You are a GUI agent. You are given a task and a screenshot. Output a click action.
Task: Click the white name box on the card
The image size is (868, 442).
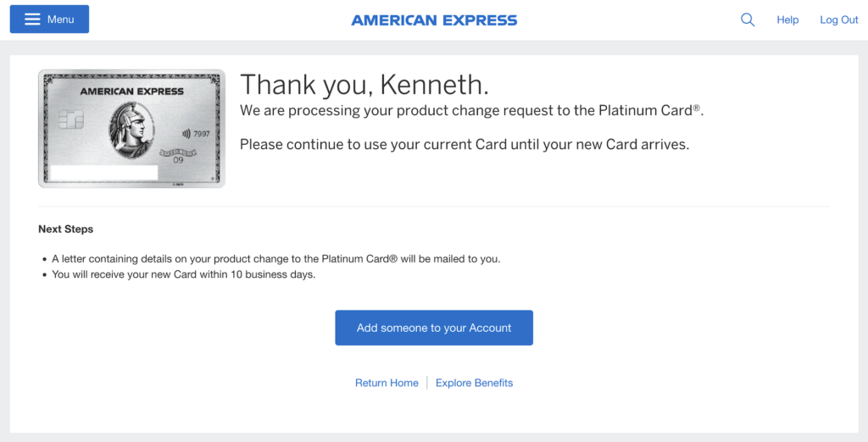pos(103,172)
